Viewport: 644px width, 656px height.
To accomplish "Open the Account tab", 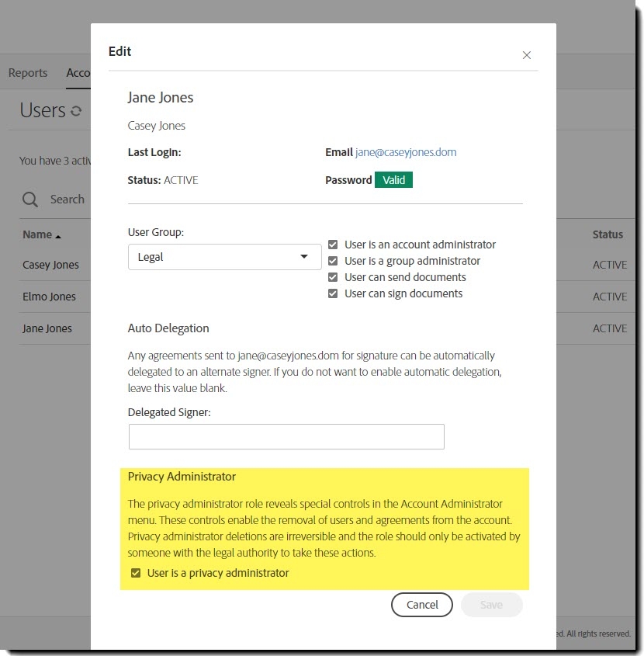I will pos(79,72).
